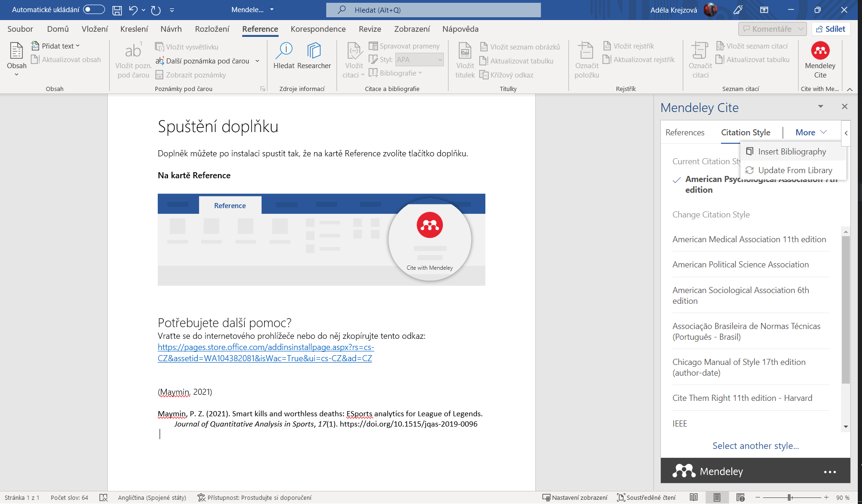Expand the footnote options dropdown arrow
The image size is (862, 504).
[257, 61]
